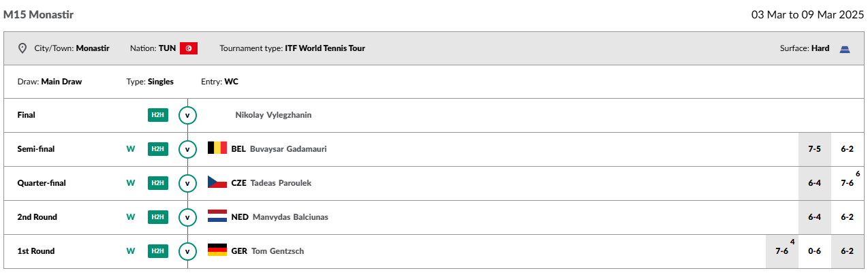868x275 pixels.
Task: Click the Germany flag icon
Action: [x=217, y=250]
